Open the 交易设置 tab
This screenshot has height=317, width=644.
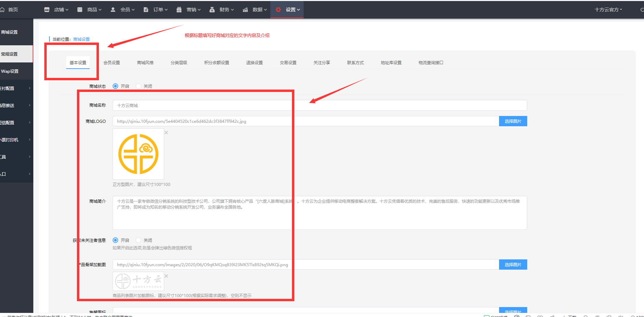[288, 63]
